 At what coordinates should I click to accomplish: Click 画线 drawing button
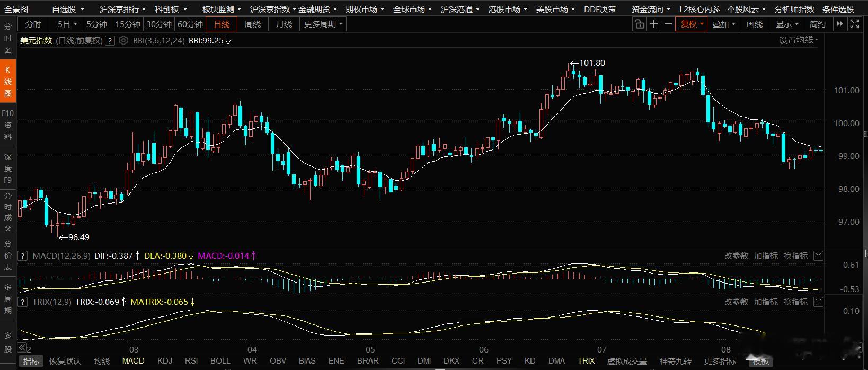coord(755,24)
